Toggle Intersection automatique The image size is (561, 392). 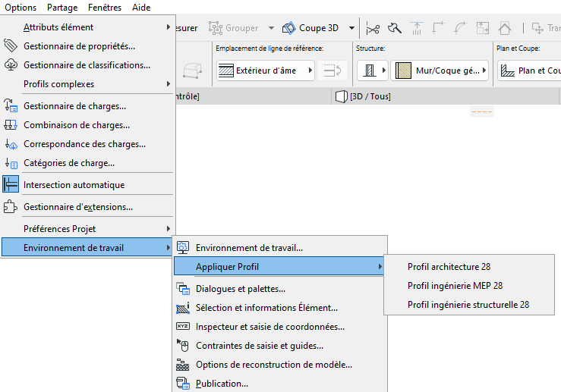(x=87, y=185)
